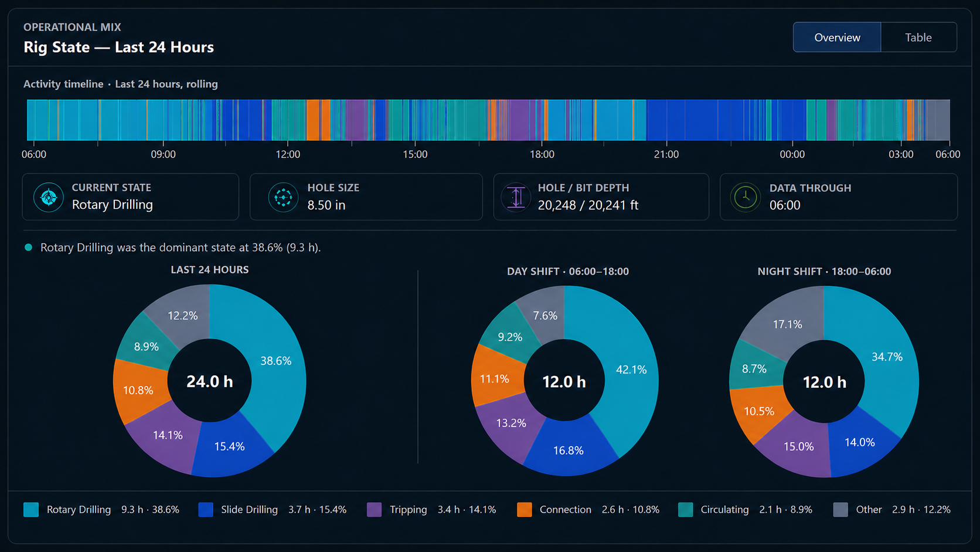Click the 16.8% slice in Day Shift chart
This screenshot has height=552, width=980.
568,451
